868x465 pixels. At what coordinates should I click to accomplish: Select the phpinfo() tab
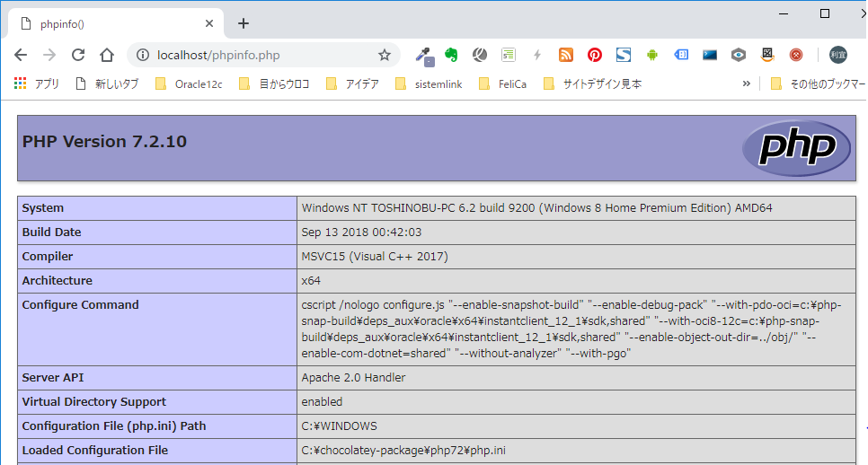[x=116, y=23]
